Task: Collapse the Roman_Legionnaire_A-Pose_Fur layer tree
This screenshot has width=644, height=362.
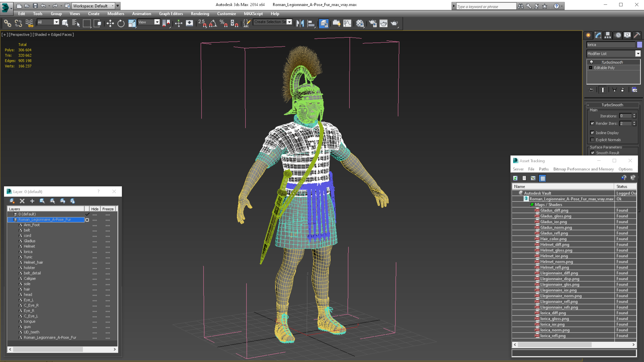Action: pyautogui.click(x=10, y=220)
